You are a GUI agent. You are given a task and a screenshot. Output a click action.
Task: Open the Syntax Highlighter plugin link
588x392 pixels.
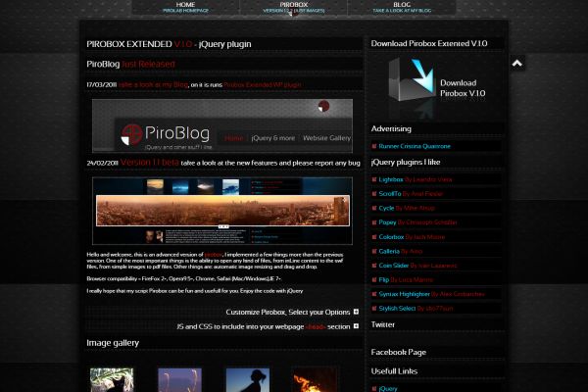(x=404, y=294)
